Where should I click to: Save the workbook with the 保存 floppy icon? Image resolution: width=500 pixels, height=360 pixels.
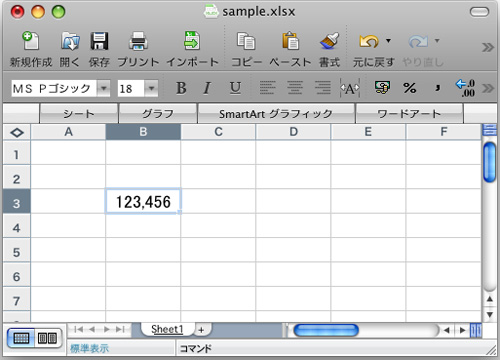pos(99,41)
